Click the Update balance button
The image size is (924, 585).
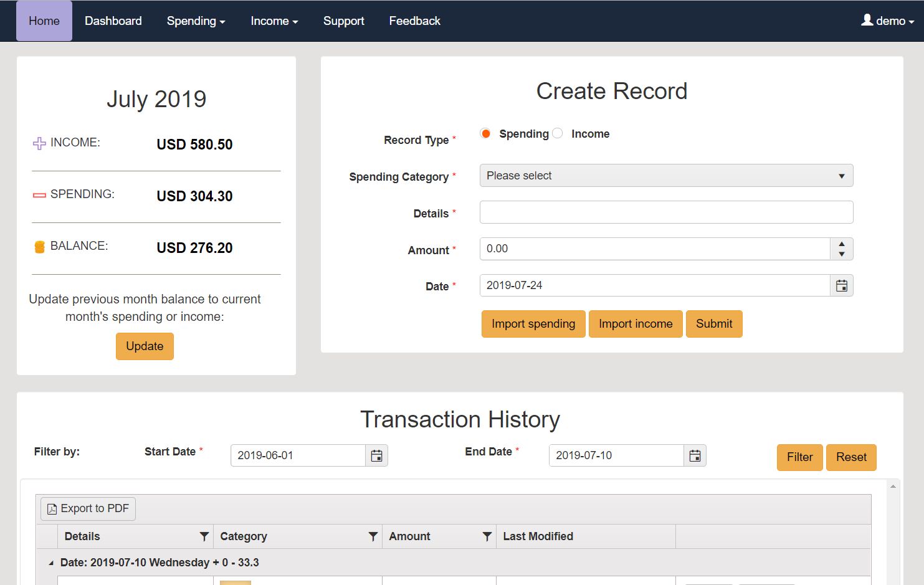pyautogui.click(x=145, y=346)
